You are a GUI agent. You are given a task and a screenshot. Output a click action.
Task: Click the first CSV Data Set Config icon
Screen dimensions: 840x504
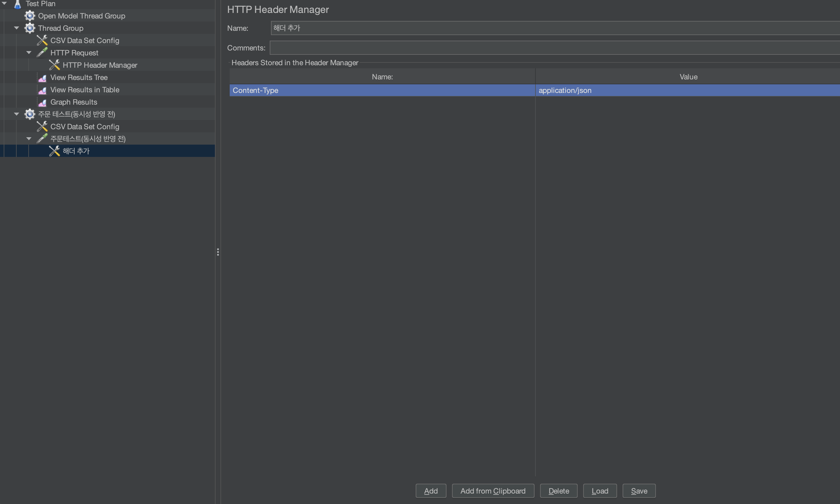point(42,40)
